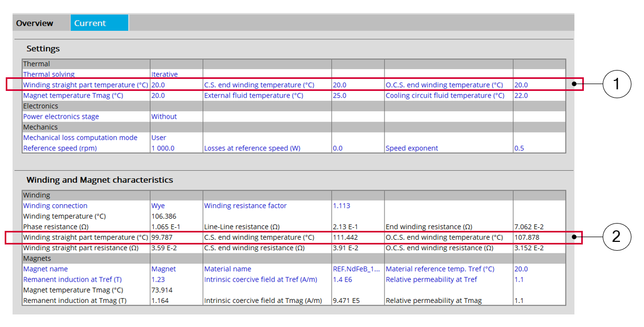Image resolution: width=644 pixels, height=327 pixels.
Task: Select Cooling circuit fluid temperature label
Action: 445,96
